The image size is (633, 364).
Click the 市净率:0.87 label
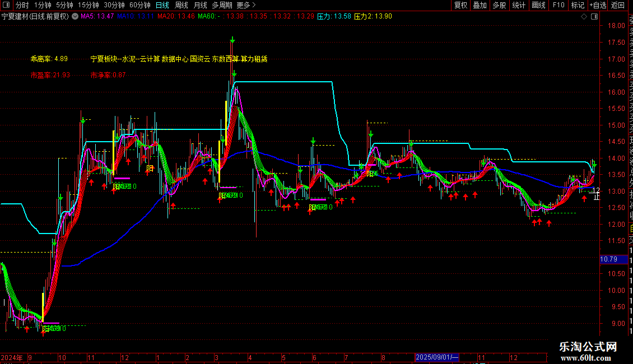(108, 75)
